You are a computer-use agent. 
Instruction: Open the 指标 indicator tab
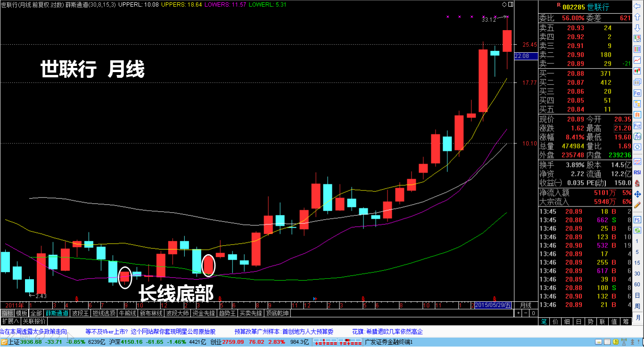[8, 313]
